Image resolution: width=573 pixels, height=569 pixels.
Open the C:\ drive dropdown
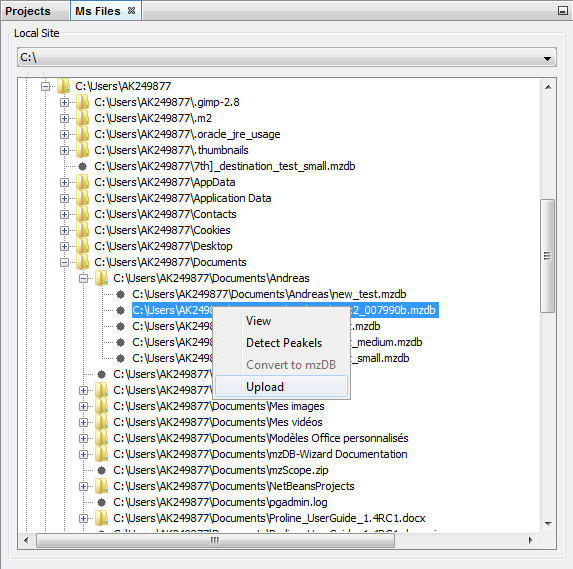click(x=547, y=58)
